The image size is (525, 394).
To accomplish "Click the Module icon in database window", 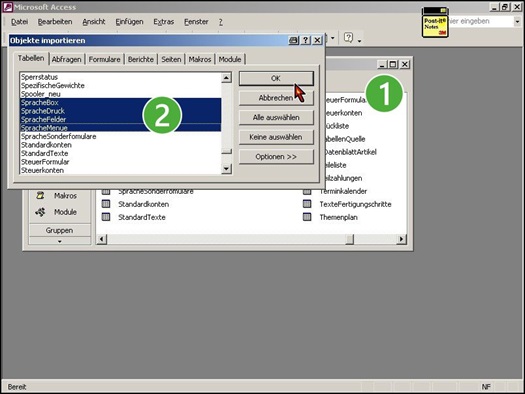I will pos(41,212).
